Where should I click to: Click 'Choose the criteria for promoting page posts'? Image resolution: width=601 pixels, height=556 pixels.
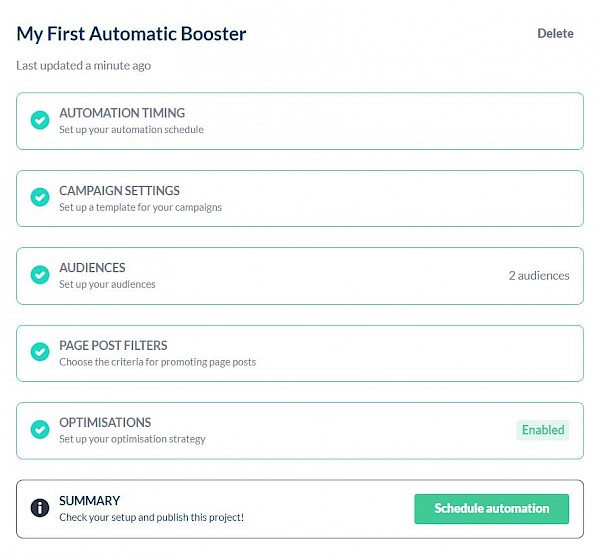click(x=158, y=362)
